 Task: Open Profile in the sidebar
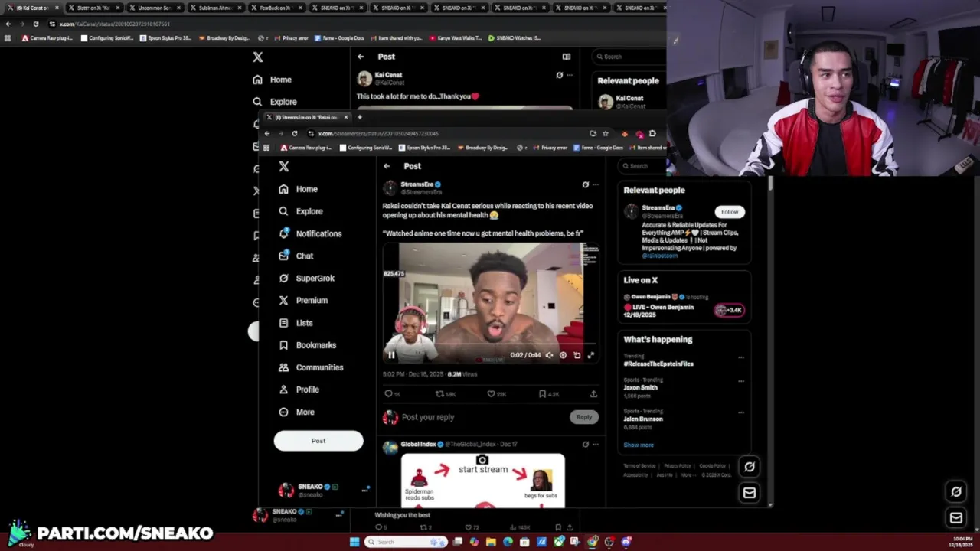coord(299,390)
